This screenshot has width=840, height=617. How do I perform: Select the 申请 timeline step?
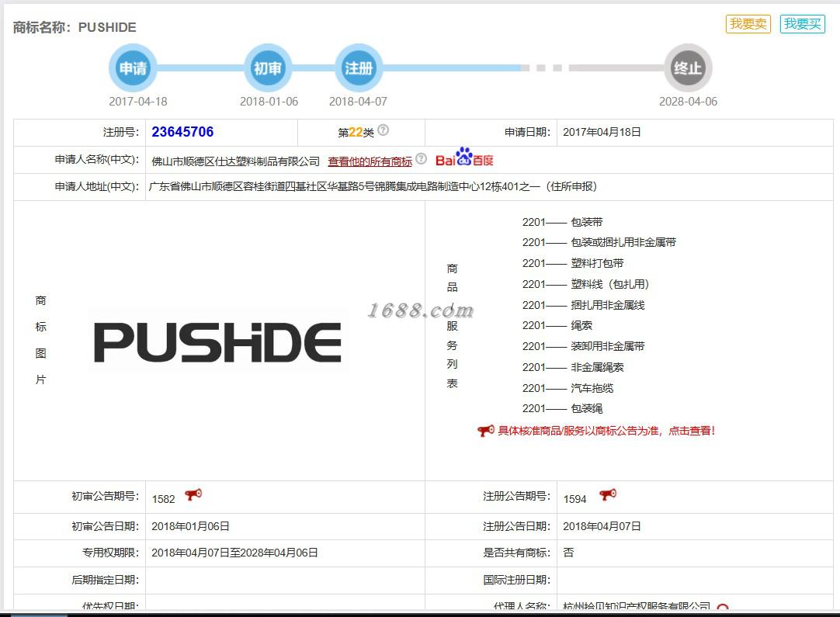tap(133, 68)
